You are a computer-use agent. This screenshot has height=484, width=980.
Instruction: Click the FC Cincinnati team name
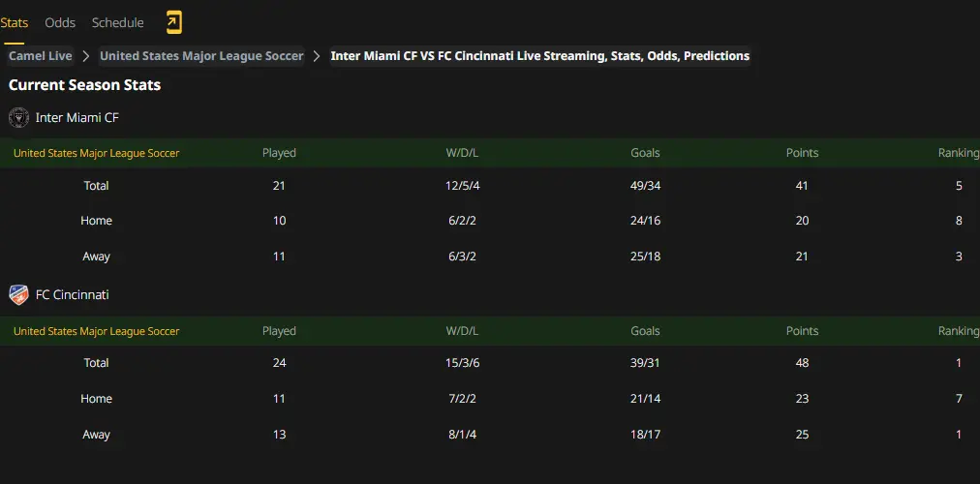(x=72, y=295)
